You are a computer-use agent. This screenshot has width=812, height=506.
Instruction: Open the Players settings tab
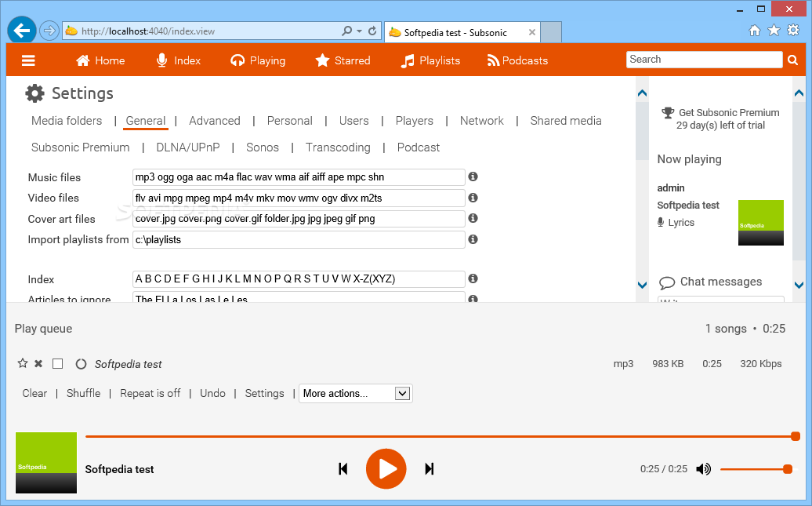415,121
